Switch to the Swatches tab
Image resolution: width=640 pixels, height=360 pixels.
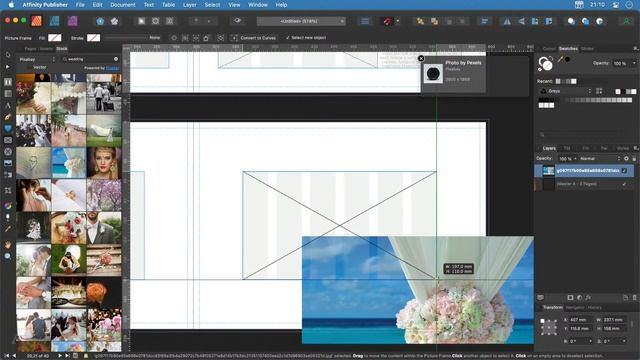(568, 49)
